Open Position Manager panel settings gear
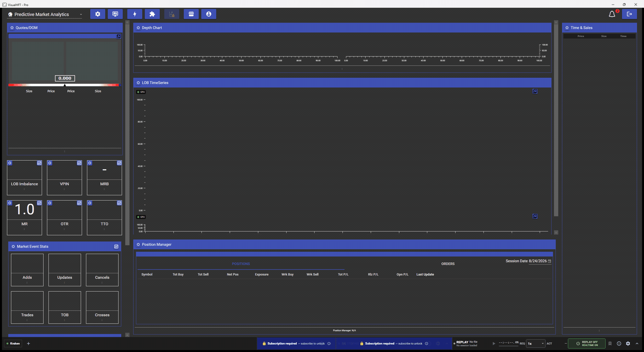The height and width of the screenshot is (352, 644). click(x=138, y=244)
